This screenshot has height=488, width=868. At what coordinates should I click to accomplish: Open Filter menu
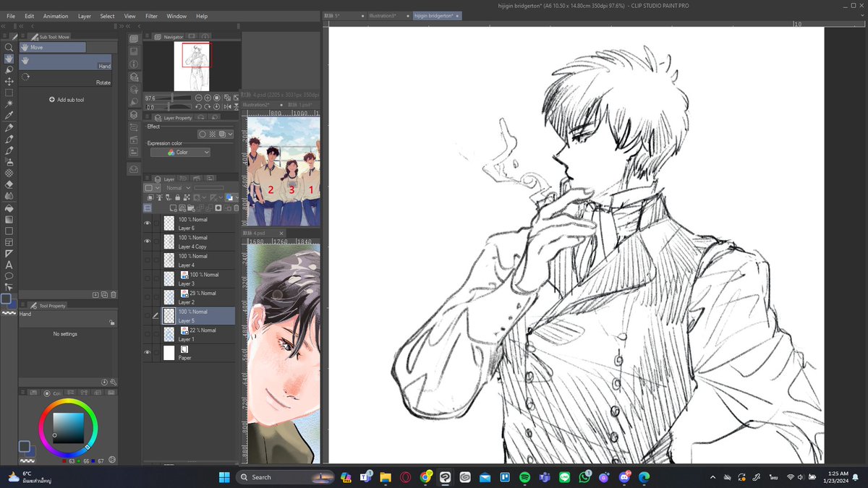[x=151, y=16]
